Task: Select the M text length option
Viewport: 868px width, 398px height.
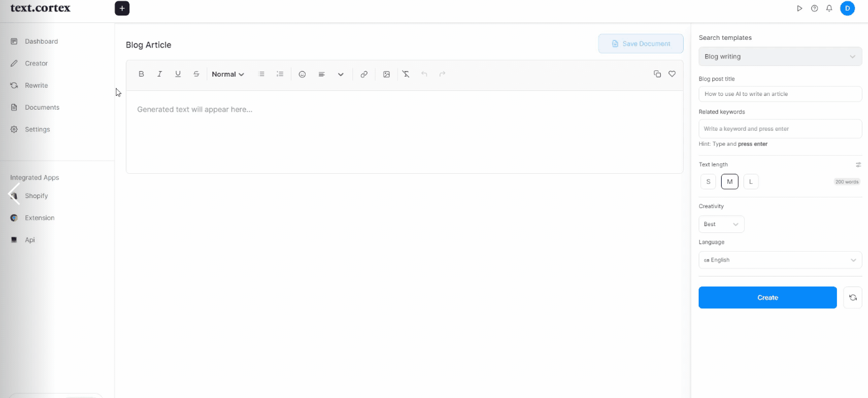Action: 730,182
